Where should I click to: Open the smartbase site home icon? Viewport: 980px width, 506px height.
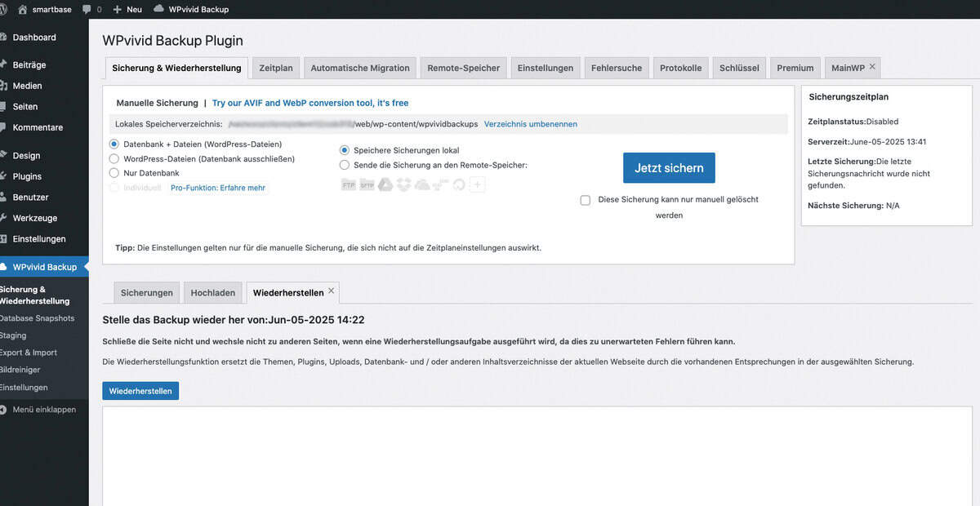[22, 9]
